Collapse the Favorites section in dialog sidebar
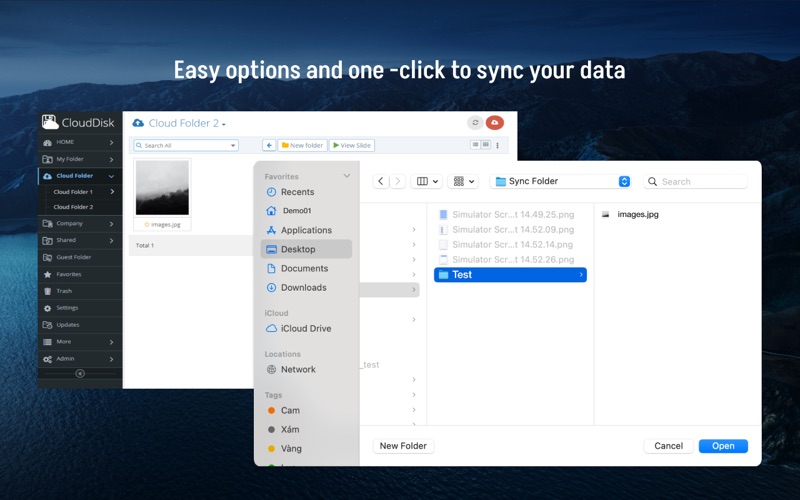 pyautogui.click(x=346, y=176)
